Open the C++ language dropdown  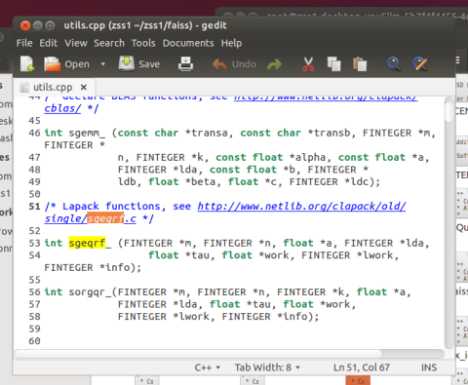207,367
